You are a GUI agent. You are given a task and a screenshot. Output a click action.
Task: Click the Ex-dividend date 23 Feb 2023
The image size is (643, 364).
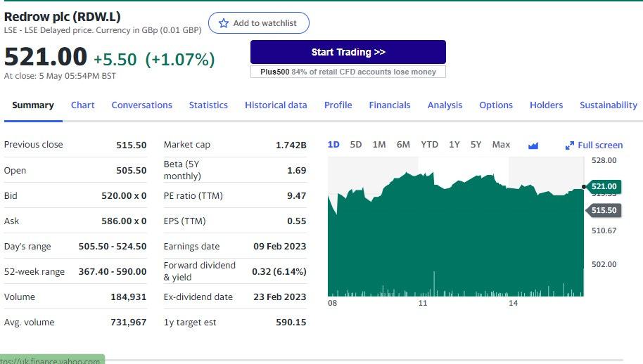click(280, 297)
